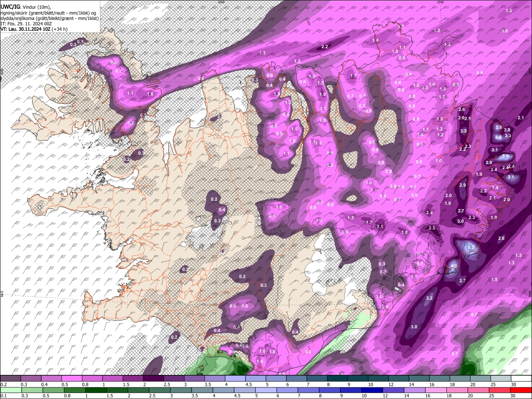
Task: Click the "3.8" value on the map
Action: point(499,128)
